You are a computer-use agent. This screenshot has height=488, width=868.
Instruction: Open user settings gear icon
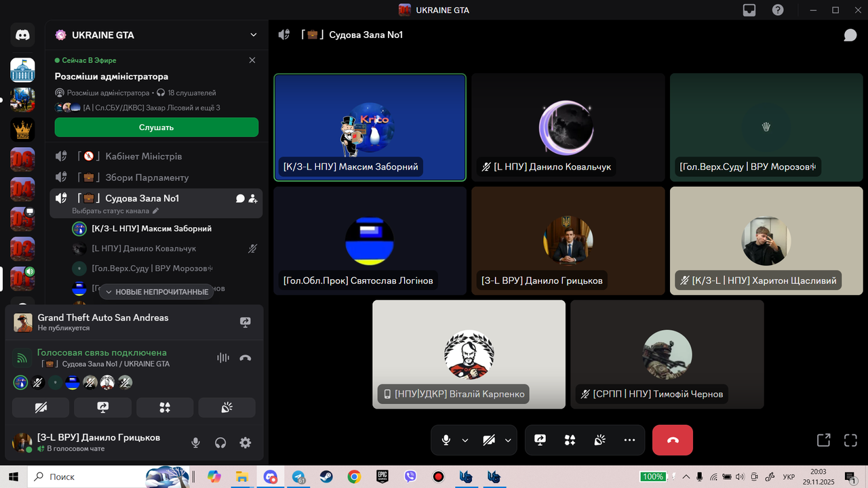click(x=245, y=443)
